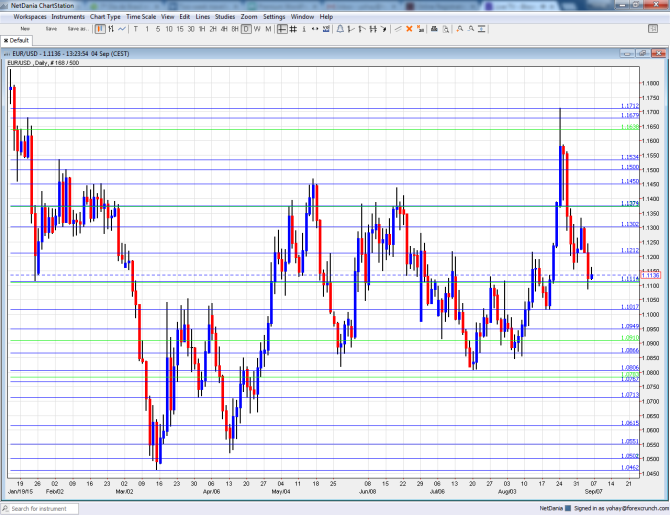Click the horizontal arrows scroll icon

coord(315,29)
